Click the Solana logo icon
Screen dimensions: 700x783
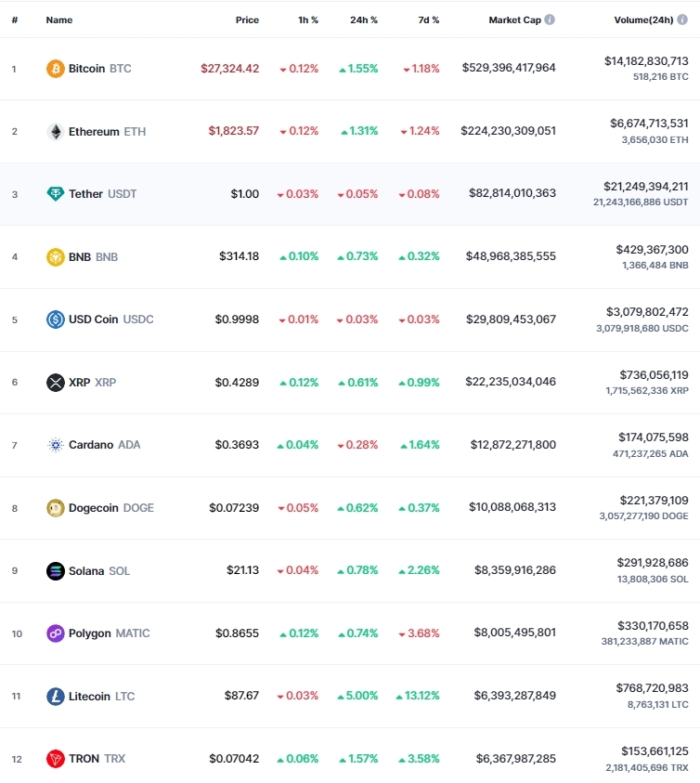56,571
